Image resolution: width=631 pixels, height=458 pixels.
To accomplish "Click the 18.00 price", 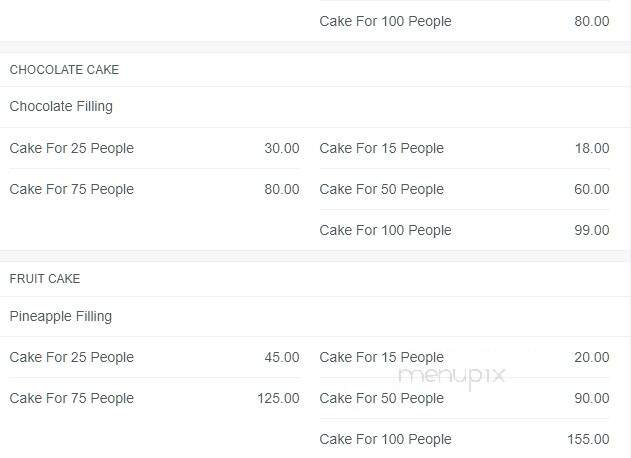I will tap(591, 148).
